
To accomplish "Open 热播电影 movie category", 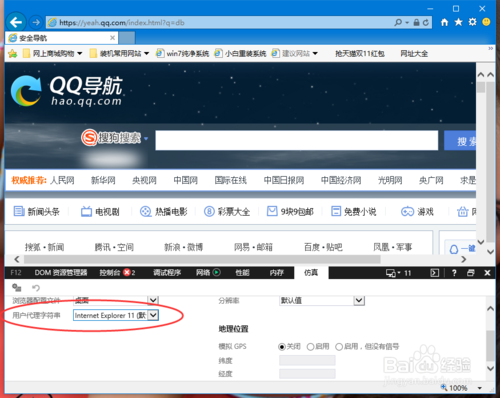I will (163, 211).
